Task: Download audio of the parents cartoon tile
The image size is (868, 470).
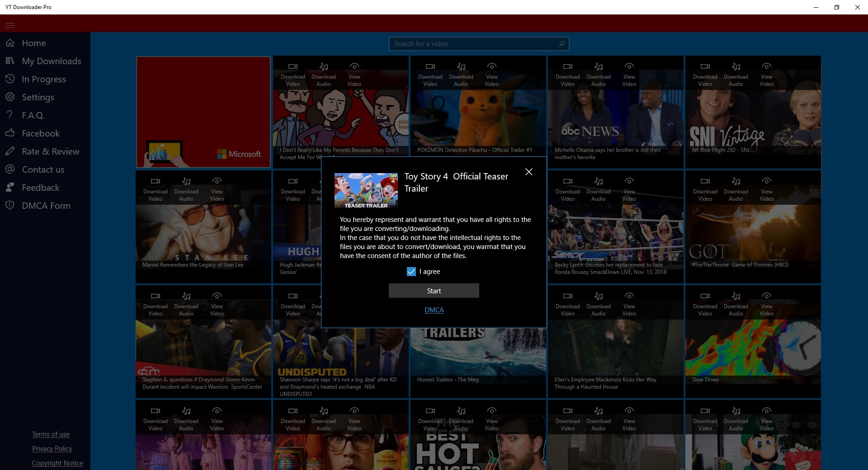Action: click(324, 75)
